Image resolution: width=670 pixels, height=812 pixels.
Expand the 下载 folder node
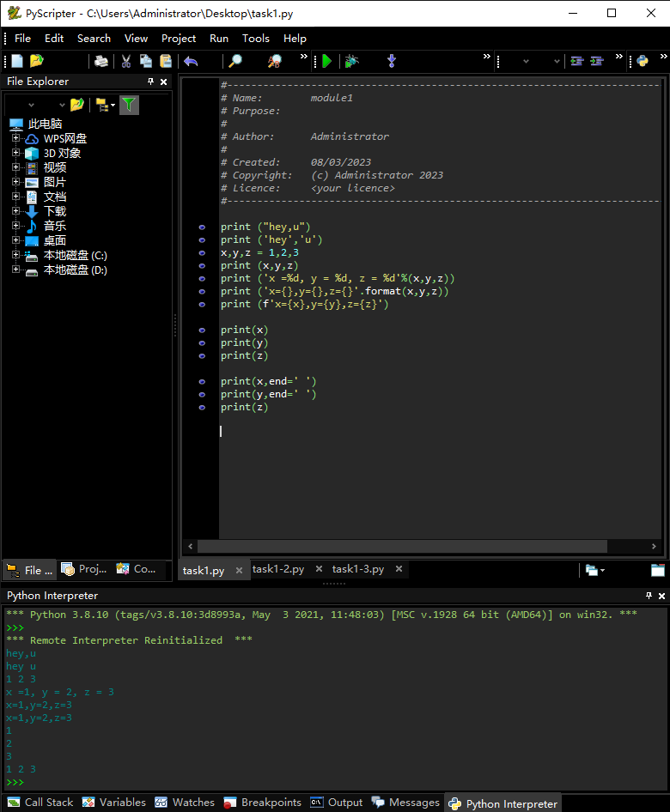click(15, 211)
